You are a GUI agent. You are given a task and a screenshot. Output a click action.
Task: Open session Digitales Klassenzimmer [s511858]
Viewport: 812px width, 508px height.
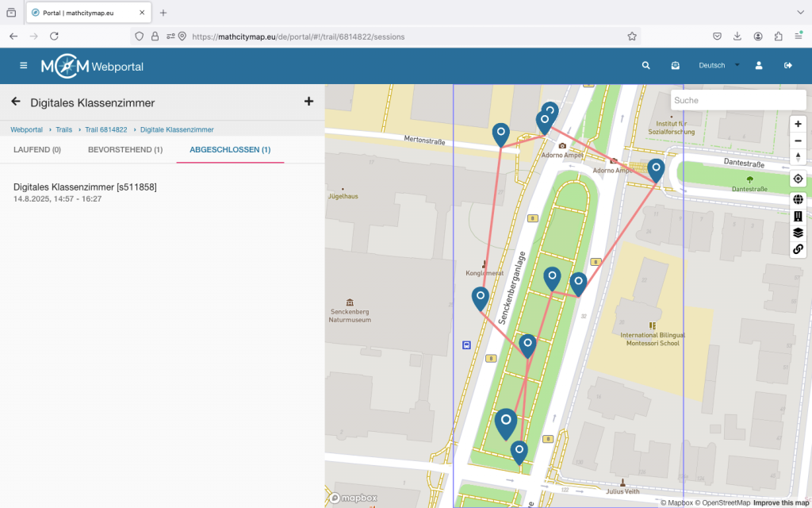tap(85, 187)
